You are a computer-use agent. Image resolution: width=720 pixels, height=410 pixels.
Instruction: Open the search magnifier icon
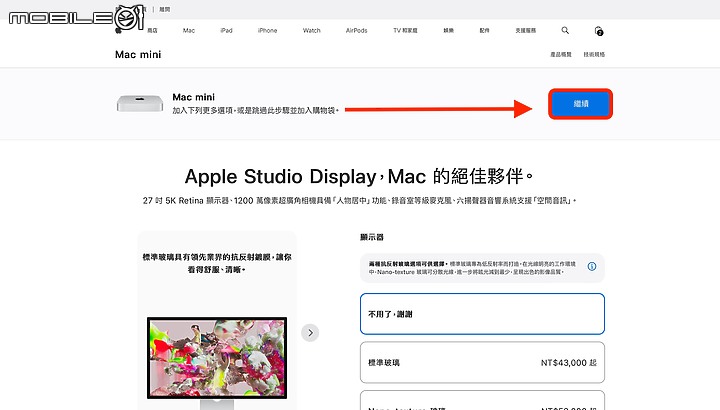pyautogui.click(x=565, y=30)
